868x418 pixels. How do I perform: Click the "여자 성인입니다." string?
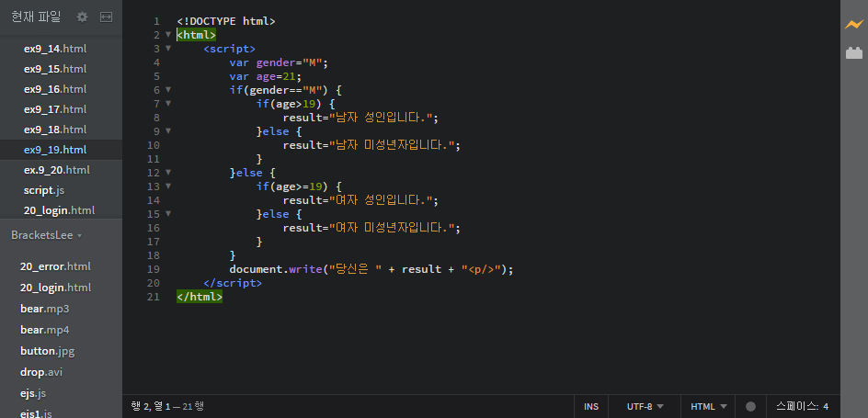pos(381,200)
